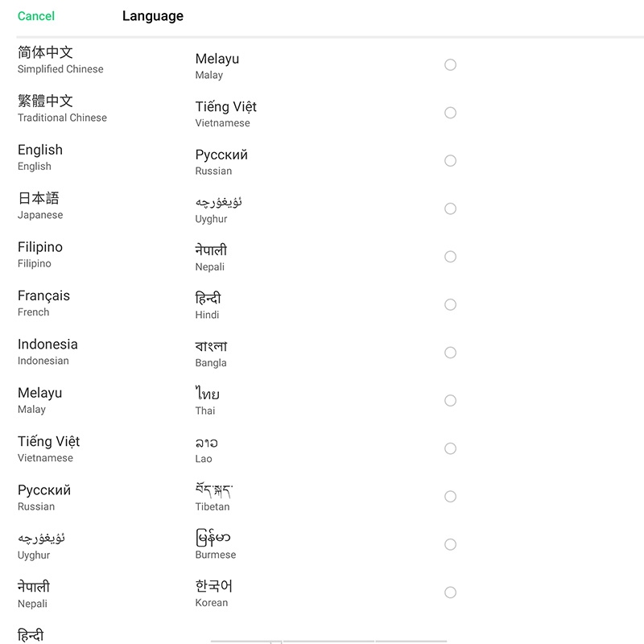Select the Hindi radio button

(450, 304)
